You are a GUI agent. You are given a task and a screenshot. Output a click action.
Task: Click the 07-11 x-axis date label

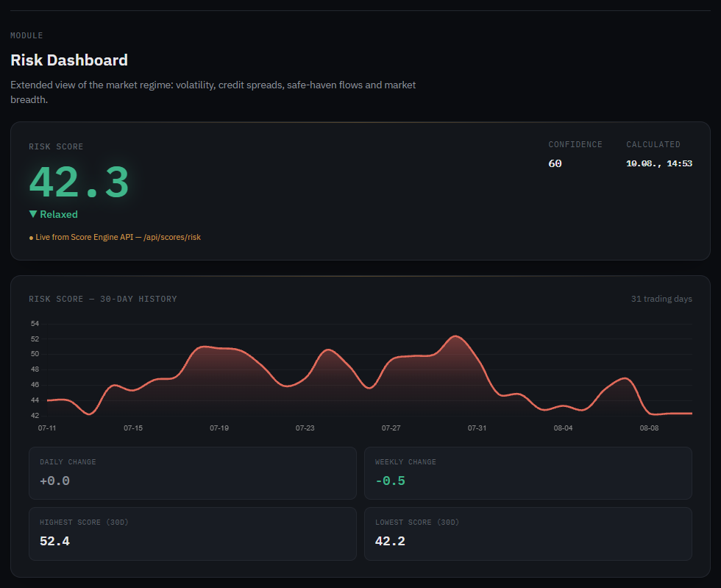[47, 428]
